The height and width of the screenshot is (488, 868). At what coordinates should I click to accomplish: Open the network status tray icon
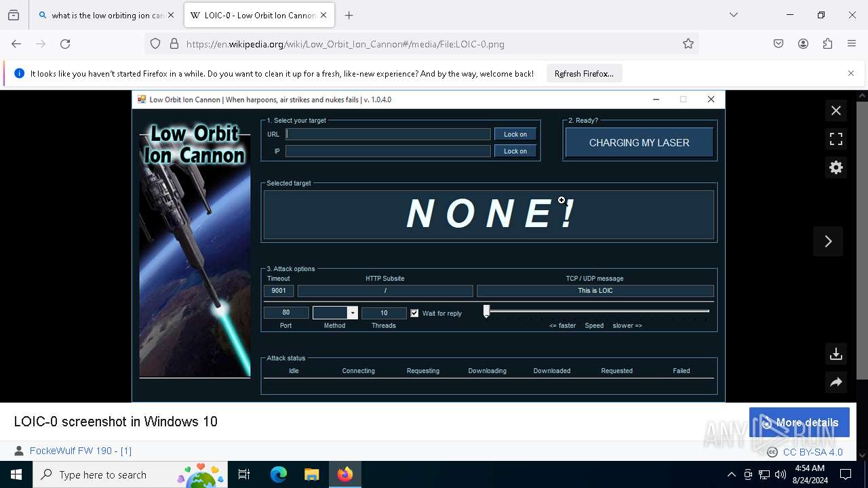tap(764, 474)
